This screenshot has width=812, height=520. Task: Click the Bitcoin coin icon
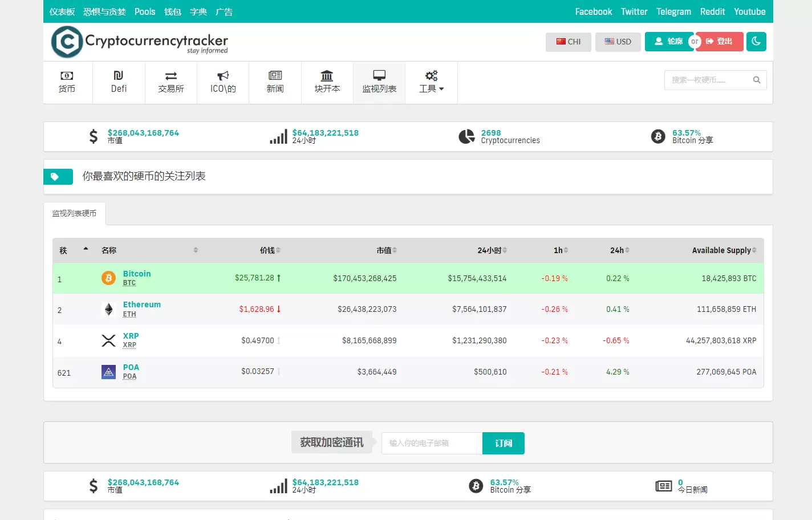(108, 278)
